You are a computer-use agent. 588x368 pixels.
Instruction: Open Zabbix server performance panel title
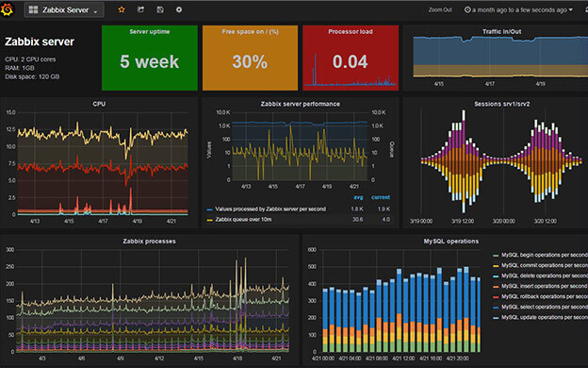[x=301, y=104]
